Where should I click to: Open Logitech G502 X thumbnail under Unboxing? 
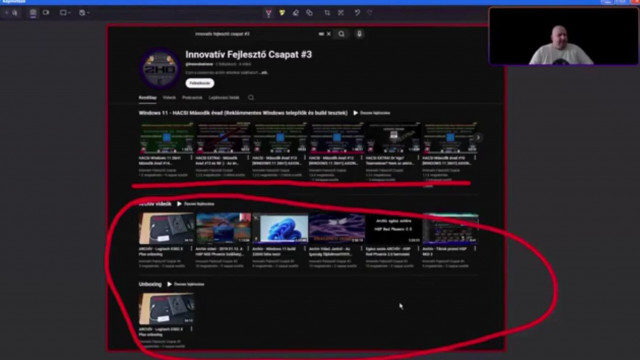pyautogui.click(x=167, y=309)
